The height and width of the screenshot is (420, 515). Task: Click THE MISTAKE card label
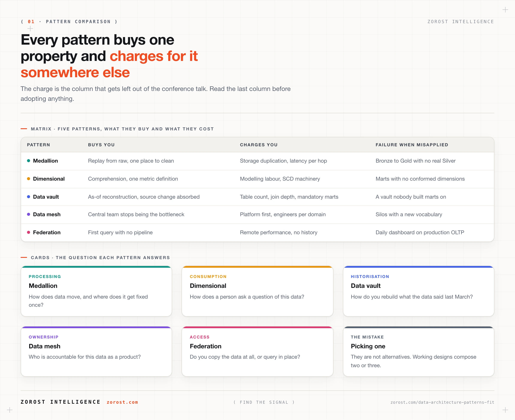pos(367,337)
